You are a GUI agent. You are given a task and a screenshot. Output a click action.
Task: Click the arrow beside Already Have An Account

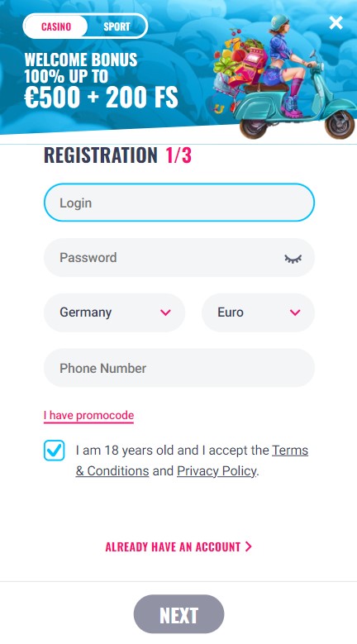[248, 546]
